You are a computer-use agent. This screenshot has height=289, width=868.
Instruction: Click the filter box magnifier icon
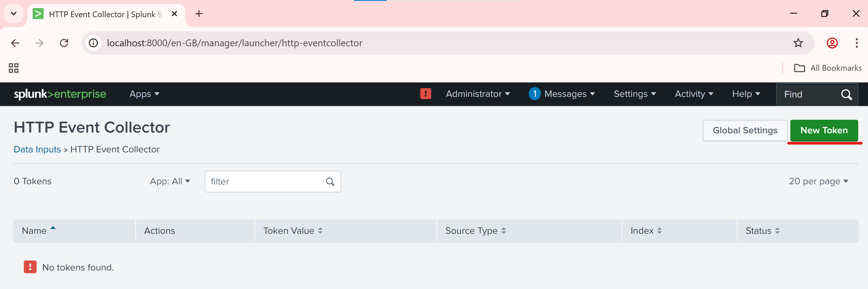pos(330,182)
